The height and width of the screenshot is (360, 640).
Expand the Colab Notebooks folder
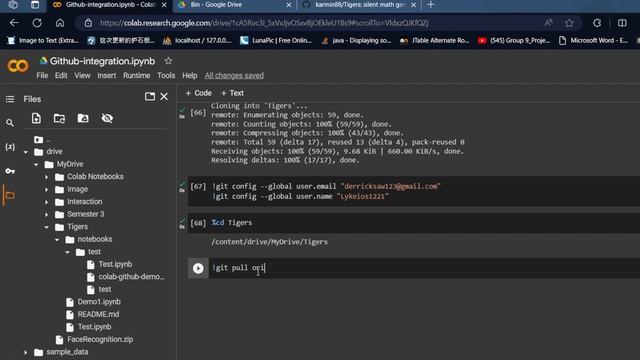click(47, 177)
